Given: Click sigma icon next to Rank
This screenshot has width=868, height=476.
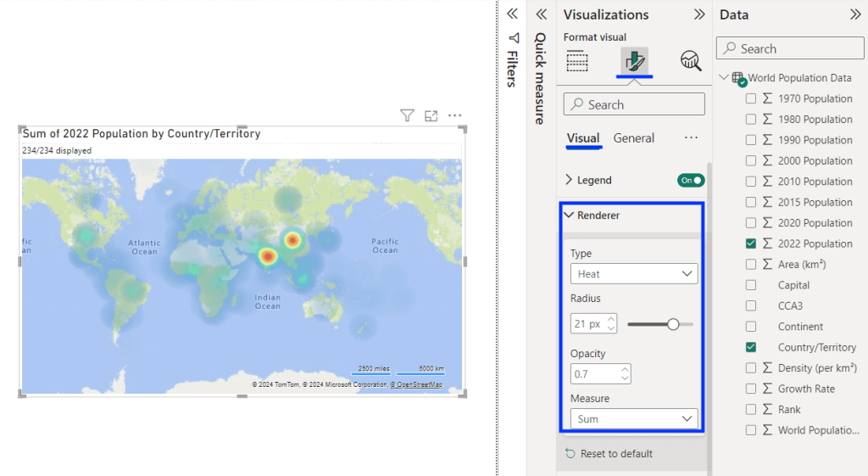Looking at the screenshot, I should 767,410.
